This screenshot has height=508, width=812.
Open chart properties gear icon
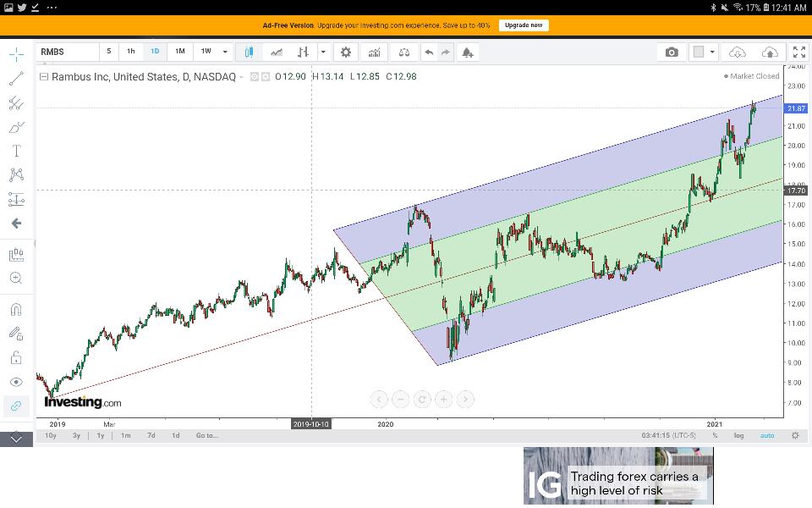[345, 52]
